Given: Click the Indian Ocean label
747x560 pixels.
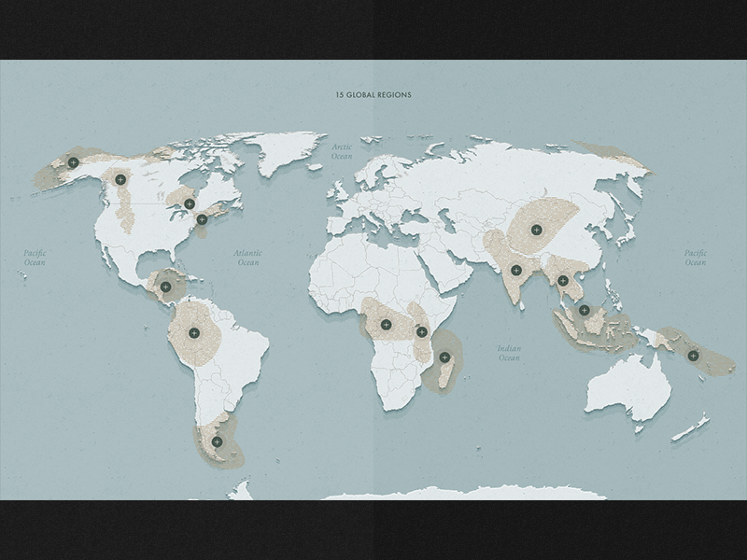Looking at the screenshot, I should [x=509, y=351].
